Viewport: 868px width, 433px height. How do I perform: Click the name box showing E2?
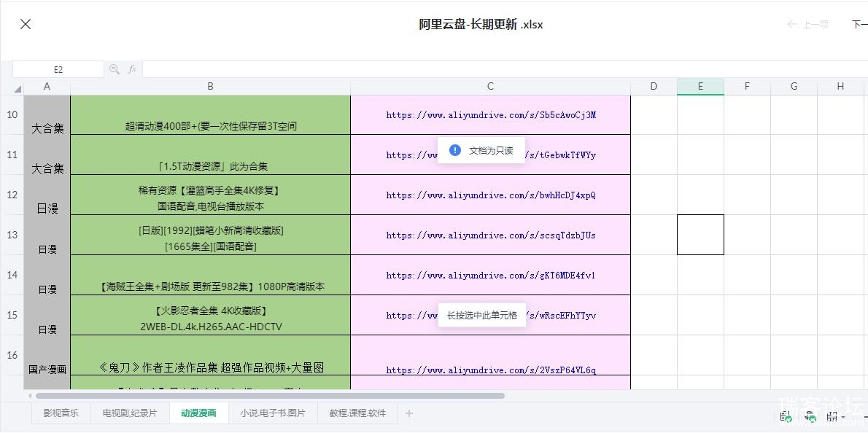click(58, 70)
